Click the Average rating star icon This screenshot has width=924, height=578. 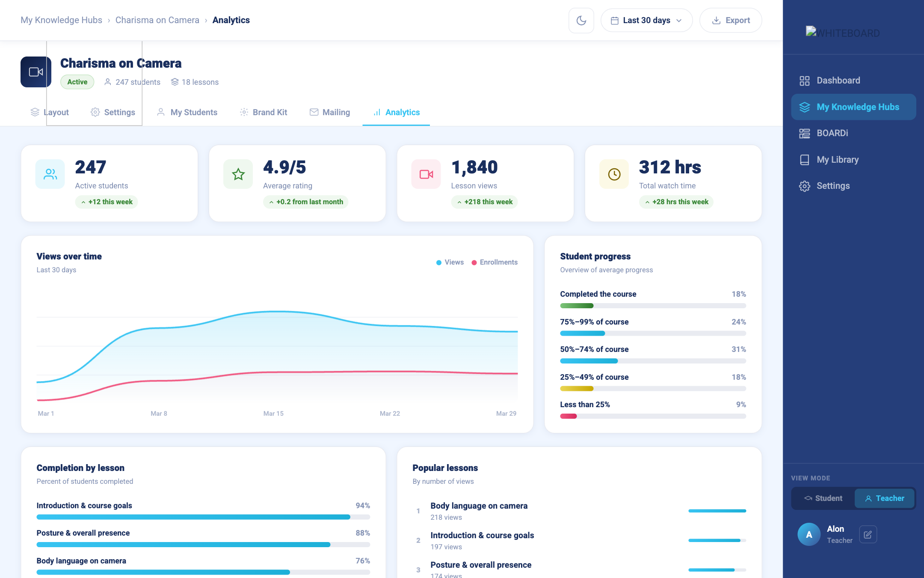(238, 174)
